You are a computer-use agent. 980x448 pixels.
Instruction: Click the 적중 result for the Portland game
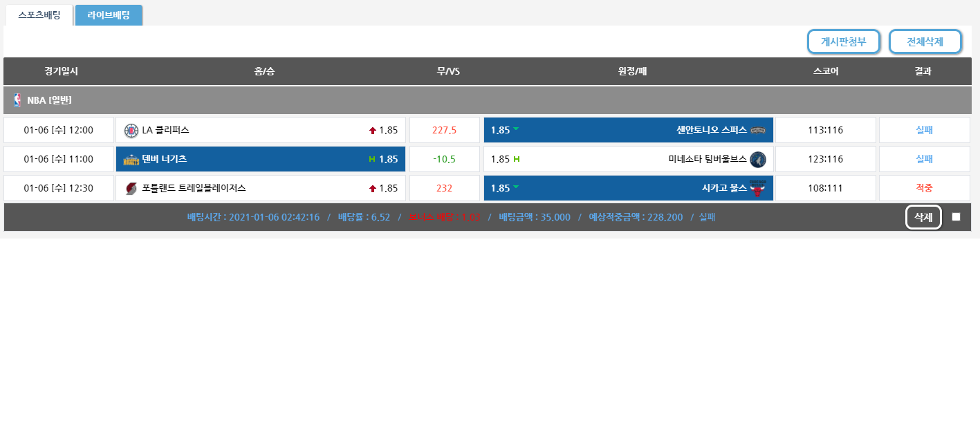[x=924, y=188]
